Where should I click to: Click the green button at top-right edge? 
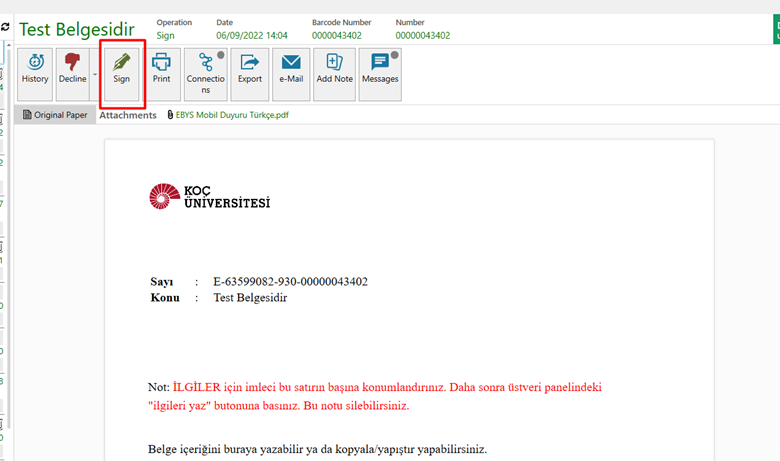click(x=775, y=28)
